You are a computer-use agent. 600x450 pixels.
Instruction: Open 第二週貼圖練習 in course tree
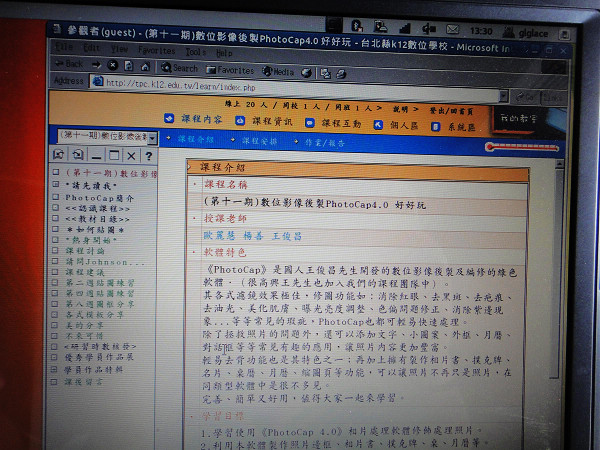[100, 283]
